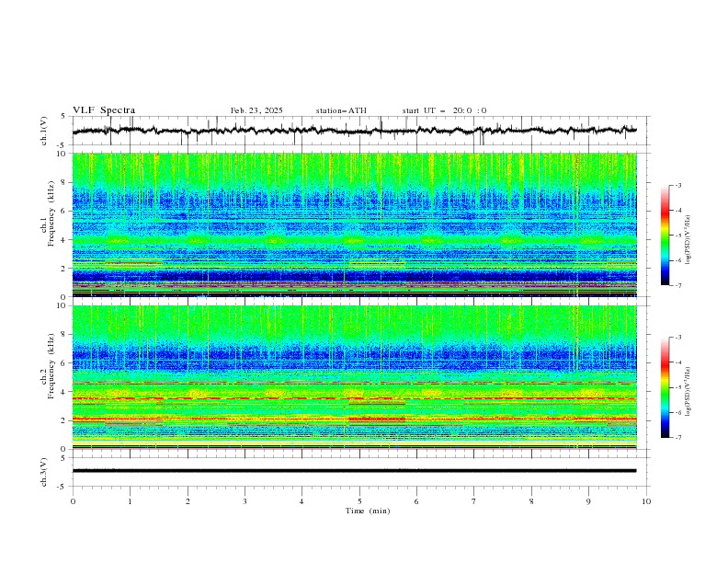Click the "-3" tick on ch.1 color bar
This screenshot has width=728, height=563.
[678, 185]
